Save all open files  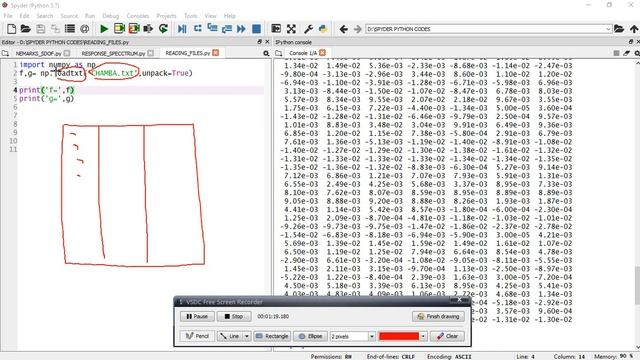click(55, 29)
